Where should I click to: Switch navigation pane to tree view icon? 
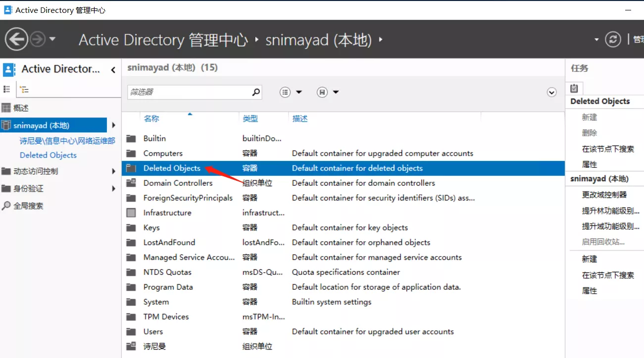click(x=24, y=90)
